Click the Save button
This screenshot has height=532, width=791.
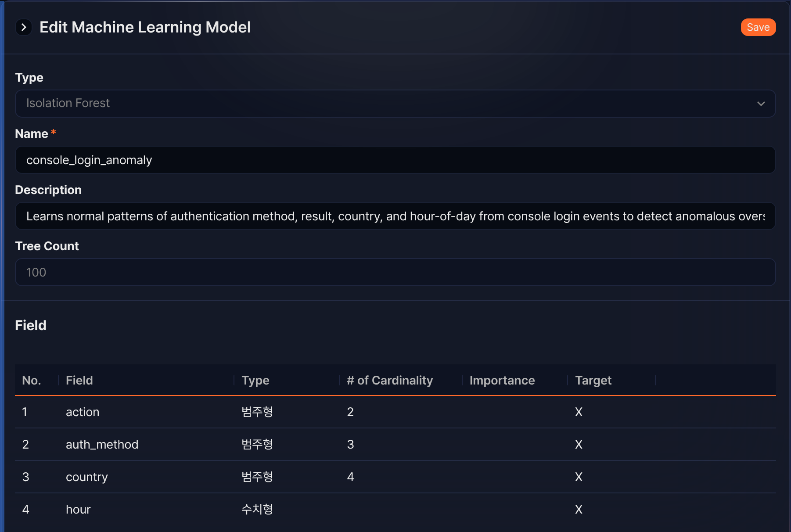758,27
